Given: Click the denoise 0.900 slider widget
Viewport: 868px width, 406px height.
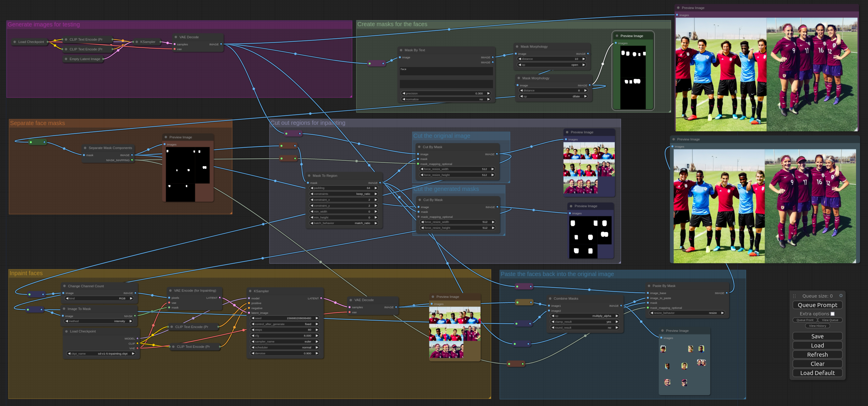Looking at the screenshot, I should click(285, 353).
